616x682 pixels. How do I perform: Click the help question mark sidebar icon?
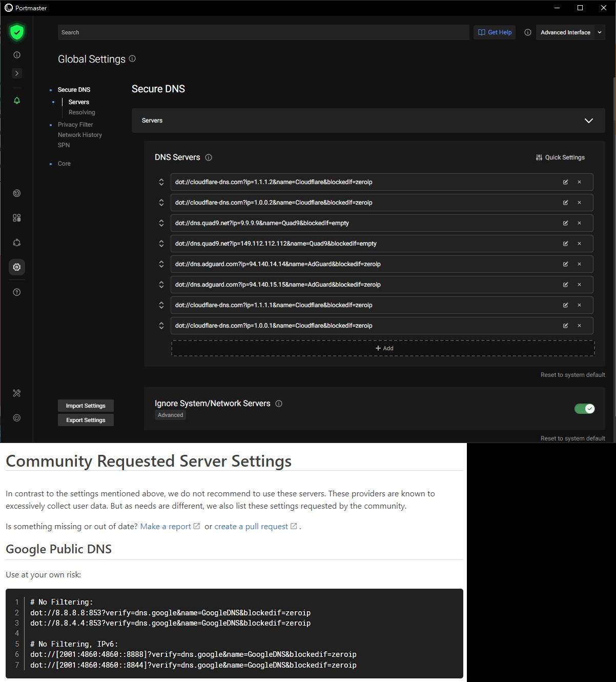point(17,292)
